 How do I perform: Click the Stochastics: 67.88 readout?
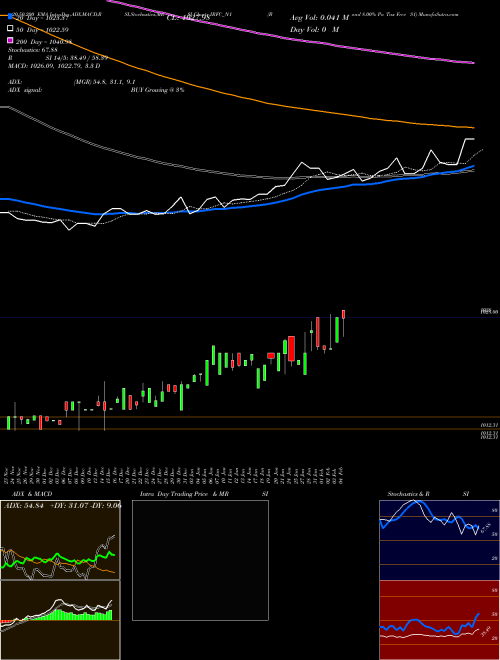(x=33, y=50)
